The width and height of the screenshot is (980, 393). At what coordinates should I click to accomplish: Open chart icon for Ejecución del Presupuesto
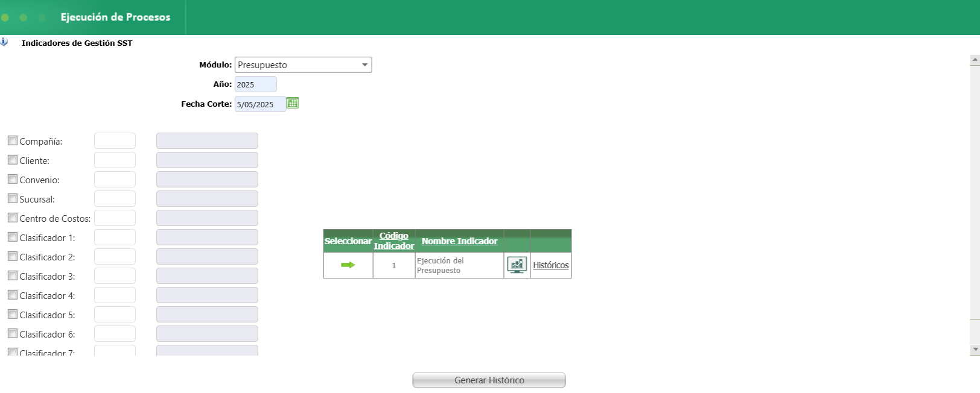tap(517, 265)
